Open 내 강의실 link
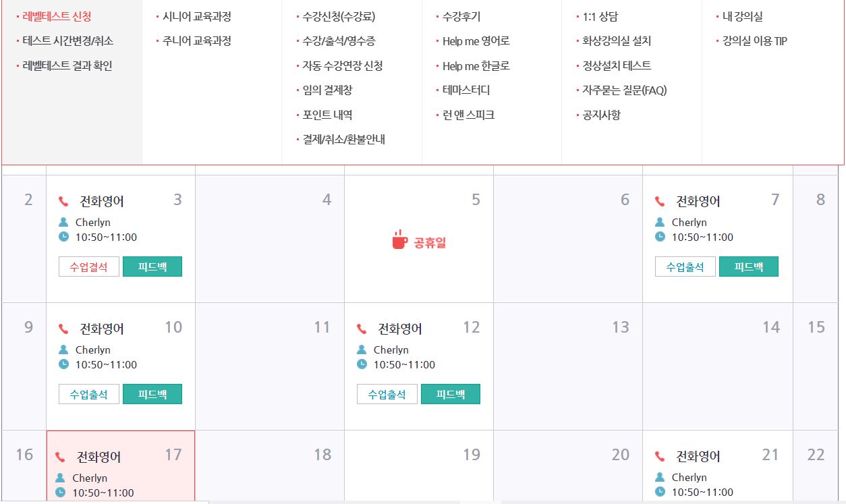Image resolution: width=846 pixels, height=504 pixels. [x=743, y=16]
